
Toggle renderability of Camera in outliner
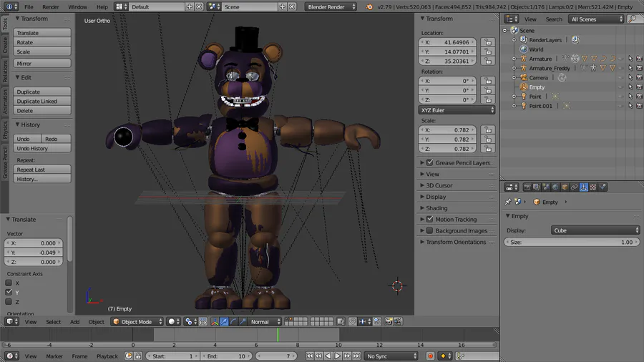pyautogui.click(x=639, y=77)
